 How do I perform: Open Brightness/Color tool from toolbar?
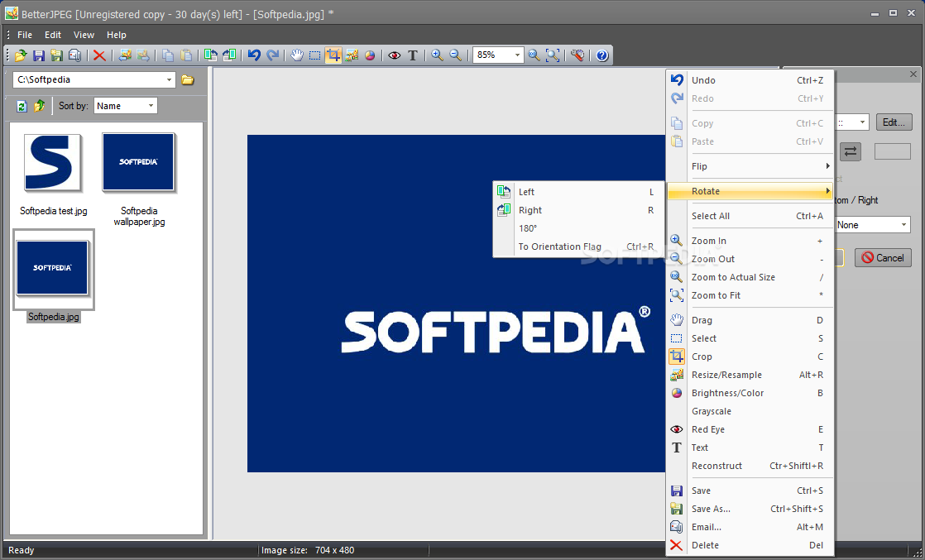coord(370,55)
